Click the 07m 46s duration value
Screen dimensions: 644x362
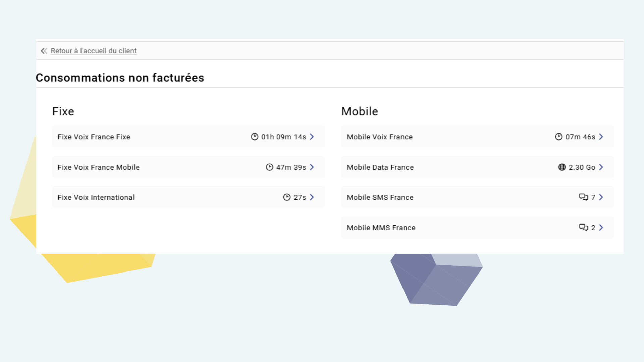(580, 137)
